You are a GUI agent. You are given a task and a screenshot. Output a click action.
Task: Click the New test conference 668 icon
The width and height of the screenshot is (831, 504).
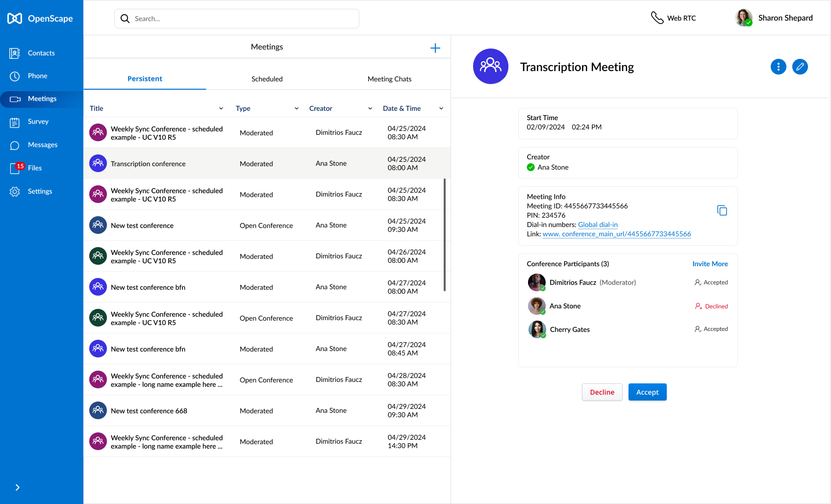(98, 410)
